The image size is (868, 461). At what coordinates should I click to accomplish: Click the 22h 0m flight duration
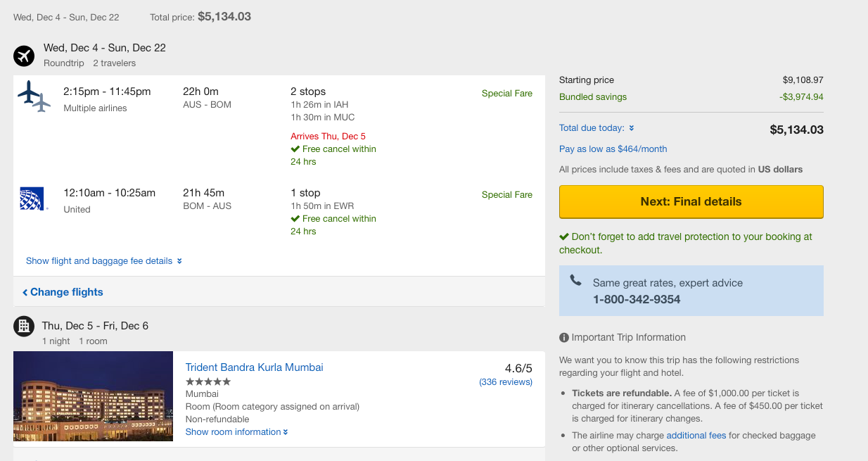tap(200, 91)
